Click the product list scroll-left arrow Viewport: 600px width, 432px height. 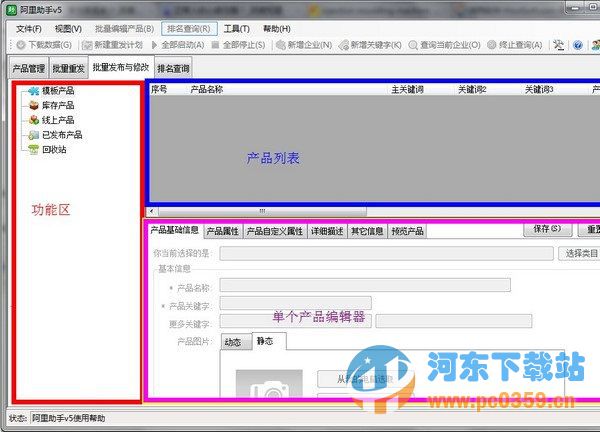tap(152, 211)
